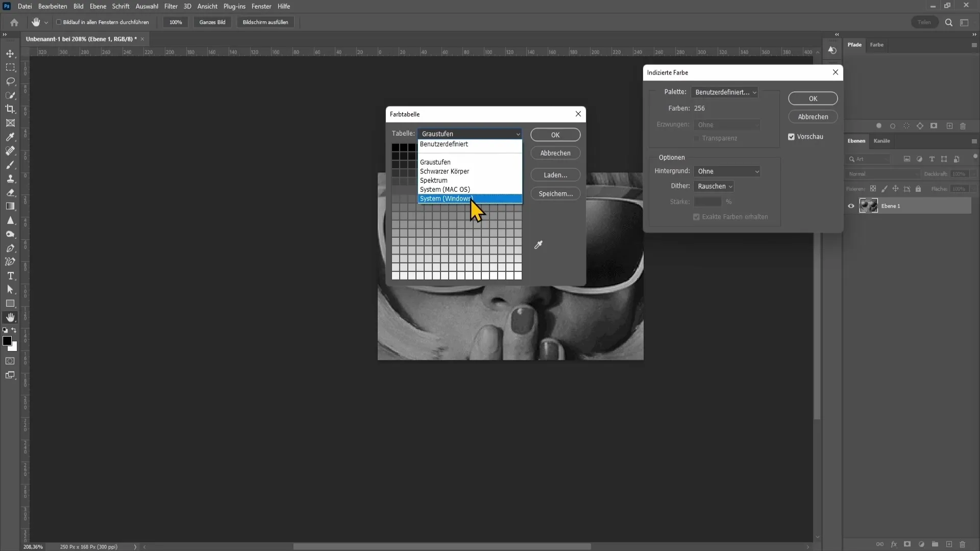The image size is (980, 551).
Task: Click the layer effects fx icon
Action: [x=894, y=544]
